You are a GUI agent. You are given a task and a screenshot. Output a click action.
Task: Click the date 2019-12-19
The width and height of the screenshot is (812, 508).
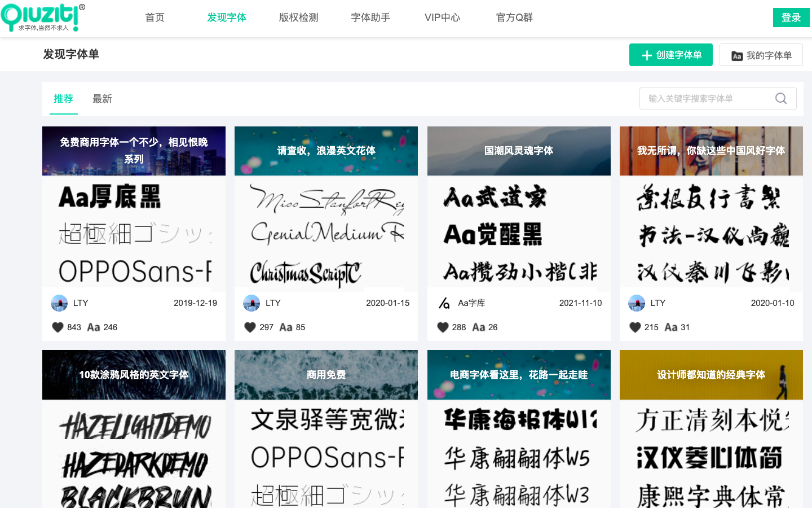[195, 303]
